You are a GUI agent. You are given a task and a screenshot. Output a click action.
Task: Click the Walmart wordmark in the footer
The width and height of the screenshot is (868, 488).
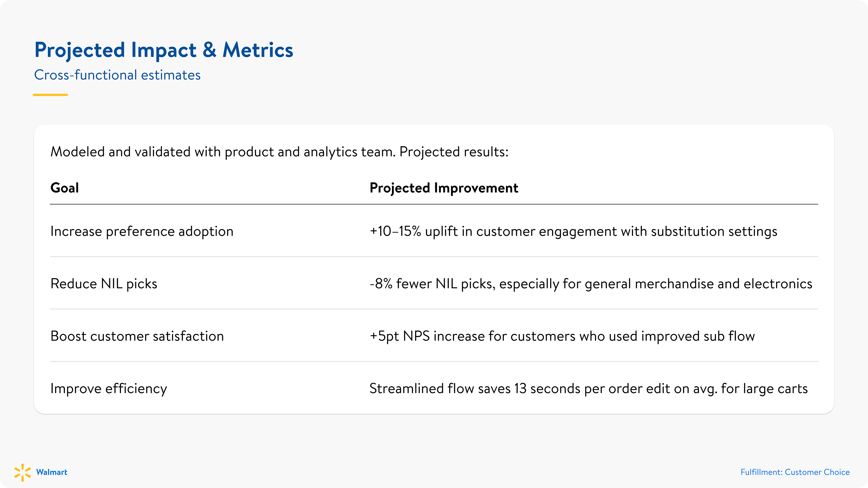pyautogui.click(x=52, y=472)
